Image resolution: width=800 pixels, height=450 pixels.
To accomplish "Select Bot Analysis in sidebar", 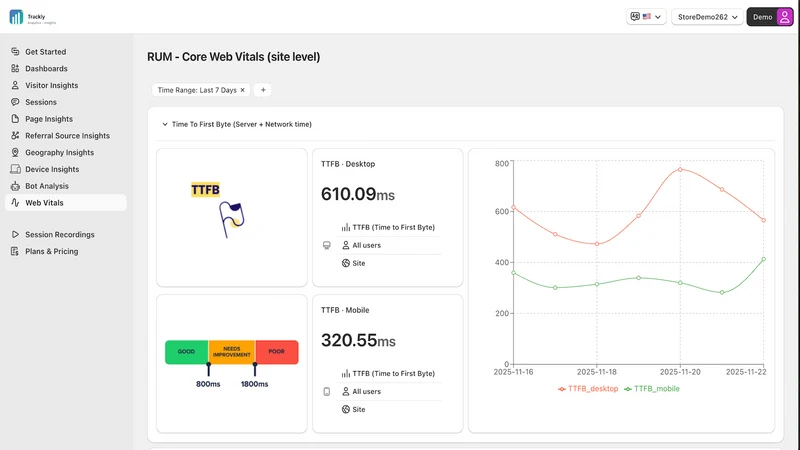I will click(x=66, y=186).
